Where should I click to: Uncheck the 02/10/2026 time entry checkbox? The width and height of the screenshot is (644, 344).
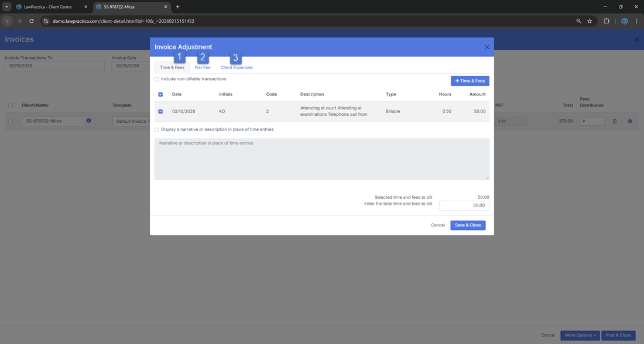point(160,111)
